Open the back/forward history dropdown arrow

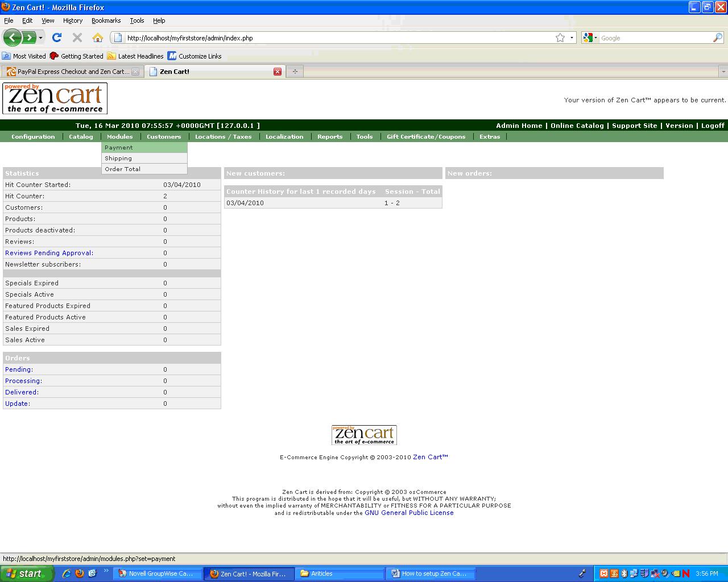(x=40, y=38)
